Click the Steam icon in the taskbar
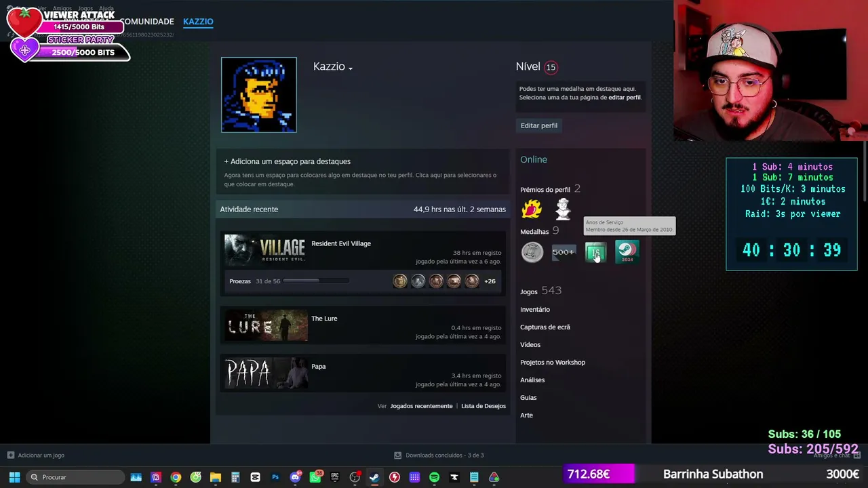The width and height of the screenshot is (868, 488). pos(374,477)
